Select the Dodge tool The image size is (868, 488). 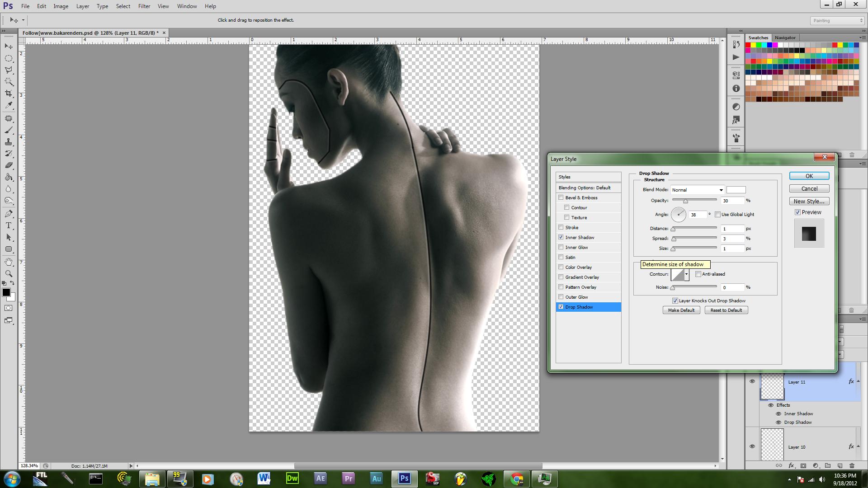tap(9, 201)
